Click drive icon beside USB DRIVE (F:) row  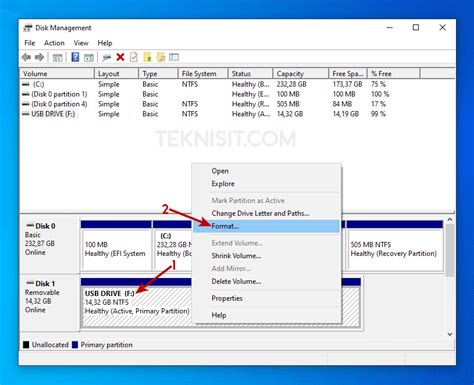point(26,114)
